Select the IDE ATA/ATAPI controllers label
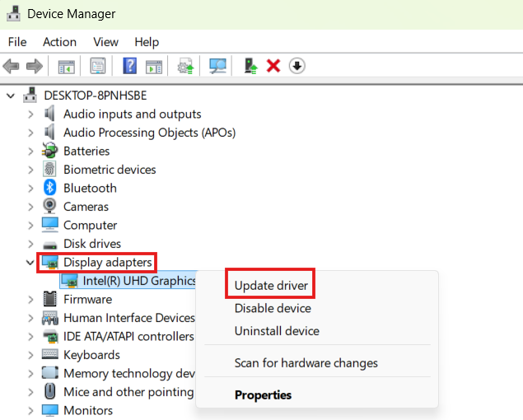This screenshot has height=420, width=523. 128,336
